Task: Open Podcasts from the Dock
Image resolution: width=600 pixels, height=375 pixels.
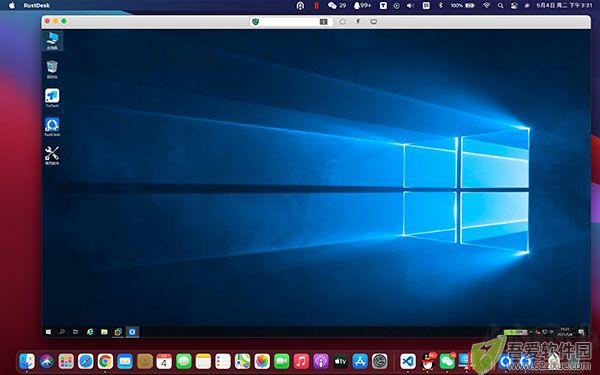Action: pyautogui.click(x=321, y=361)
